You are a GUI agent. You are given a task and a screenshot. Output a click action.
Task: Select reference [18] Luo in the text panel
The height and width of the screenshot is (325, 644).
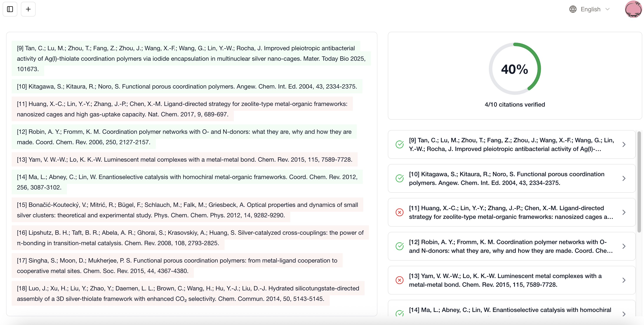(188, 293)
